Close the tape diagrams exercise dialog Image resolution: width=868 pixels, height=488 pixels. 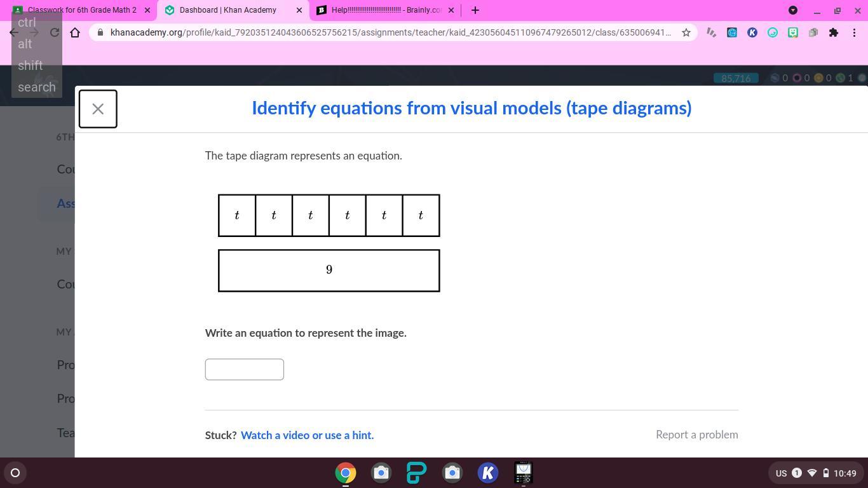point(98,109)
